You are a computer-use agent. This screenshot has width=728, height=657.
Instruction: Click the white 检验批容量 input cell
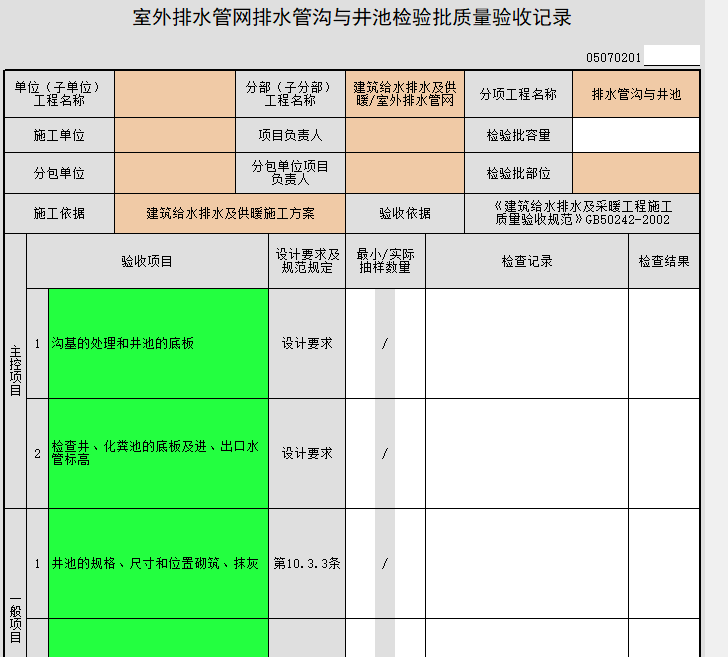[636, 135]
